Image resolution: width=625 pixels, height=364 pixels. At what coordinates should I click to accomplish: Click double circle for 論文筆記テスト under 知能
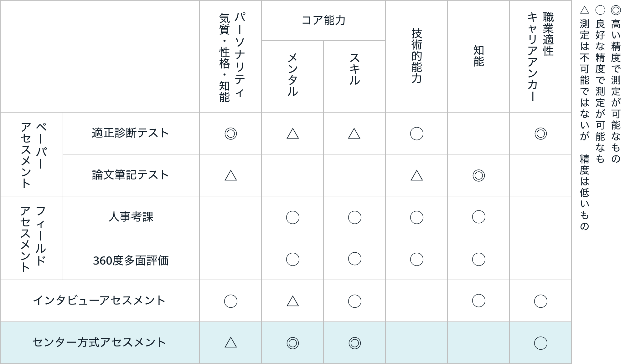[x=479, y=176]
